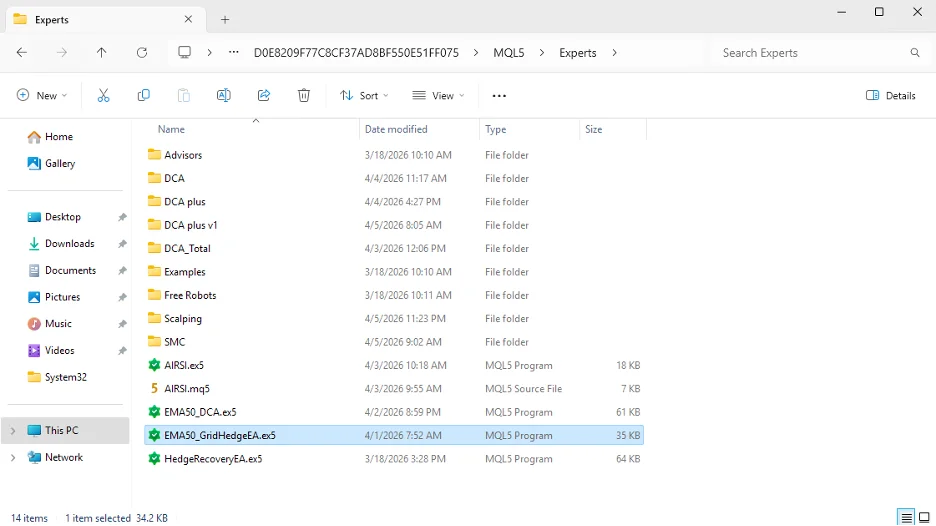Click the MQL5 breadcrumb segment
This screenshot has width=936, height=526.
(509, 52)
